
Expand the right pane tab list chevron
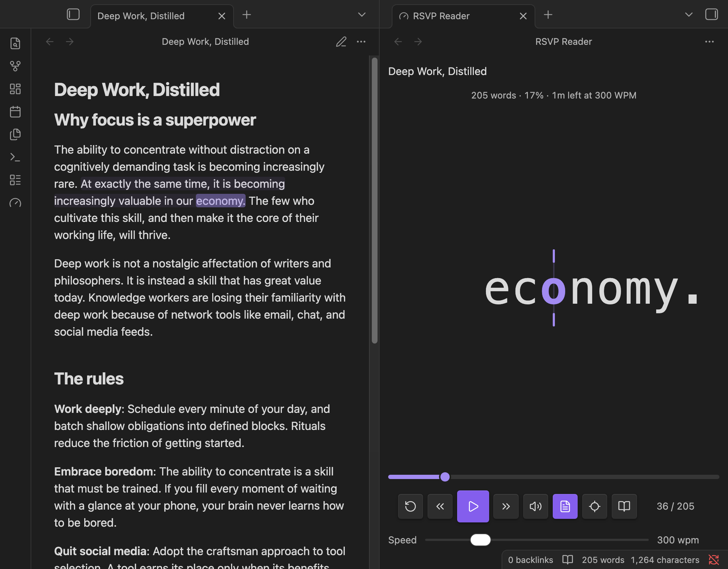[689, 15]
